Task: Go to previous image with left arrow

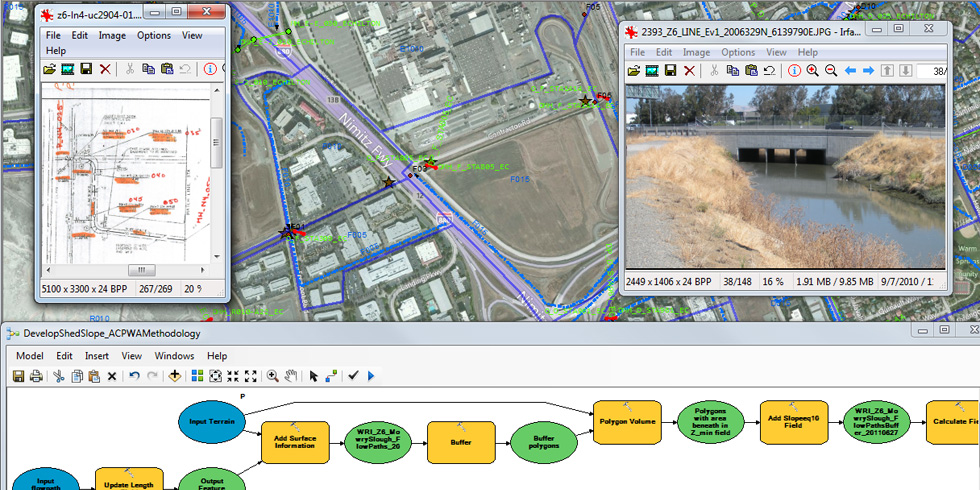Action: (x=850, y=71)
